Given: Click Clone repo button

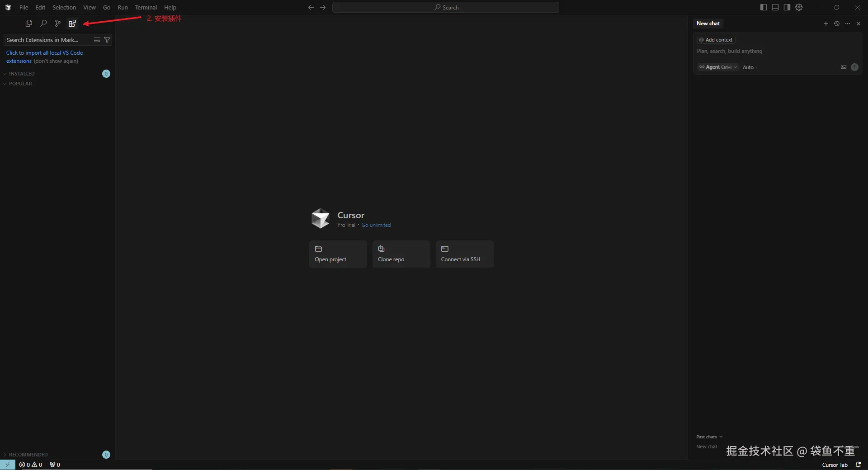Looking at the screenshot, I should (401, 254).
